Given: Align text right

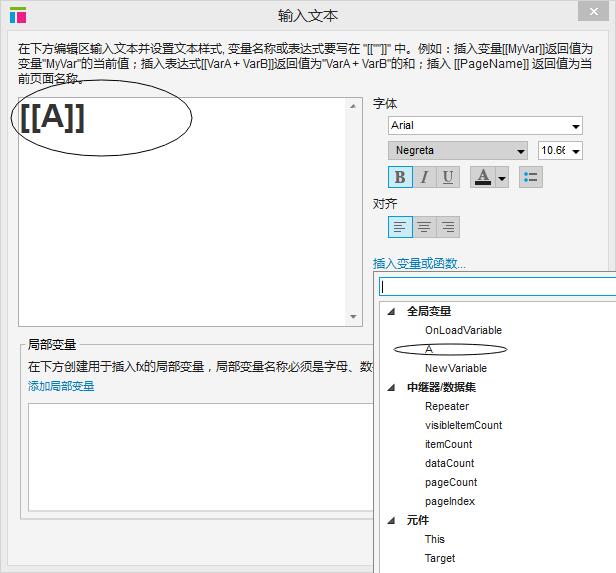Looking at the screenshot, I should (448, 227).
